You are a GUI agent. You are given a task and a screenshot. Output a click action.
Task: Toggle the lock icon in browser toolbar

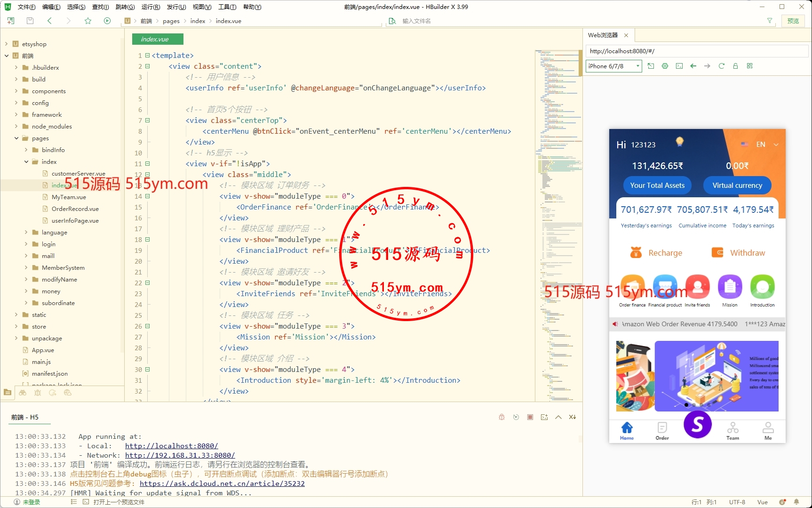pos(735,66)
